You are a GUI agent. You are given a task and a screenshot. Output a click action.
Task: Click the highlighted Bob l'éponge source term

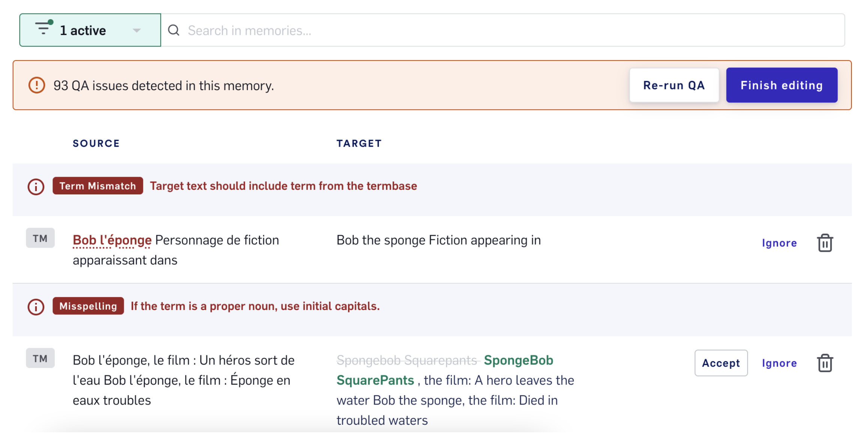(112, 240)
